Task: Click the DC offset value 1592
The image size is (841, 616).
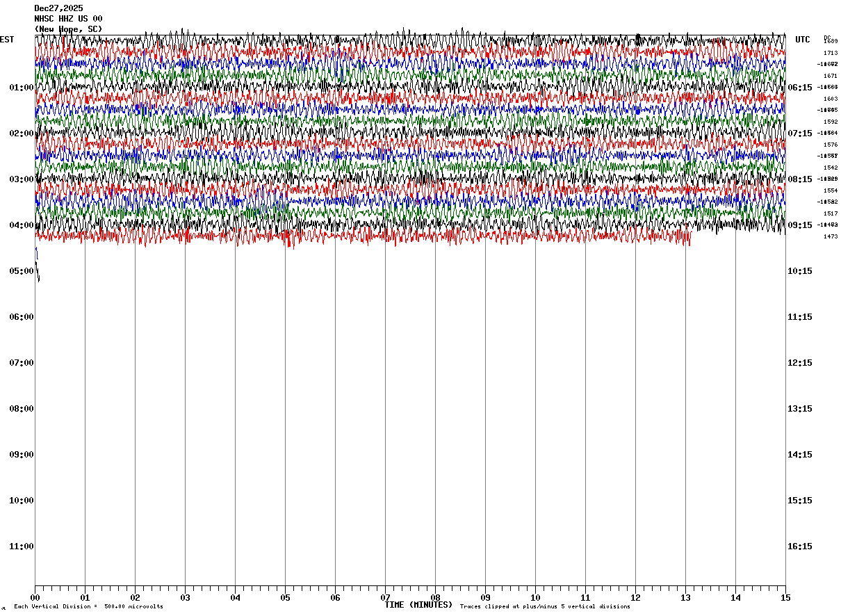Action: tap(831, 122)
